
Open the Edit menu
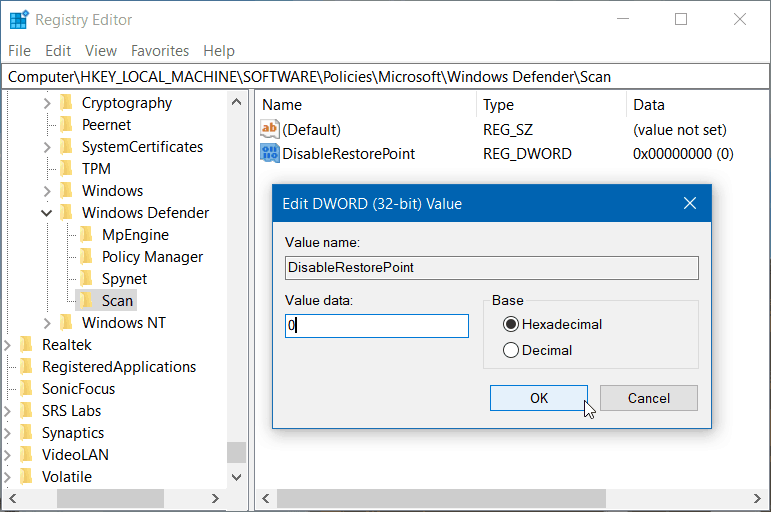click(x=58, y=51)
